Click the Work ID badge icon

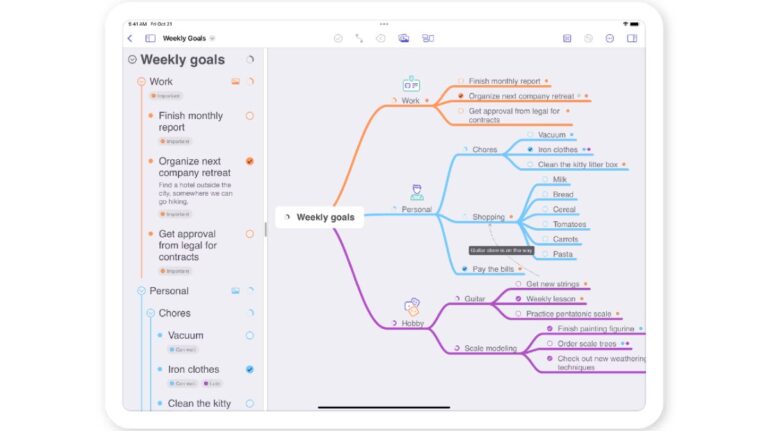tap(411, 85)
